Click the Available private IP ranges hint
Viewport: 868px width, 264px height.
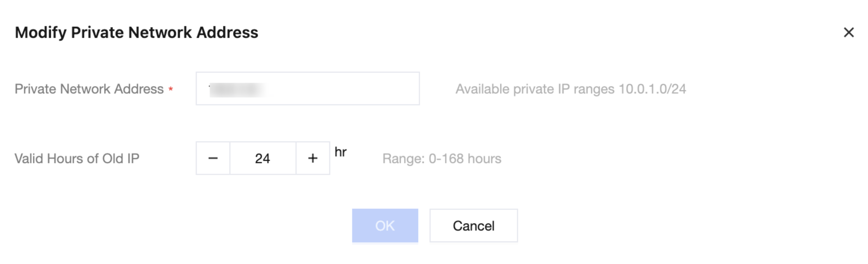click(x=570, y=89)
